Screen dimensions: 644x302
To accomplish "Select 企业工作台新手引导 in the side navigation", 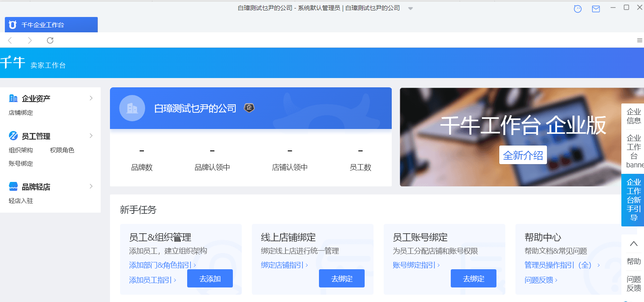I will click(x=633, y=200).
